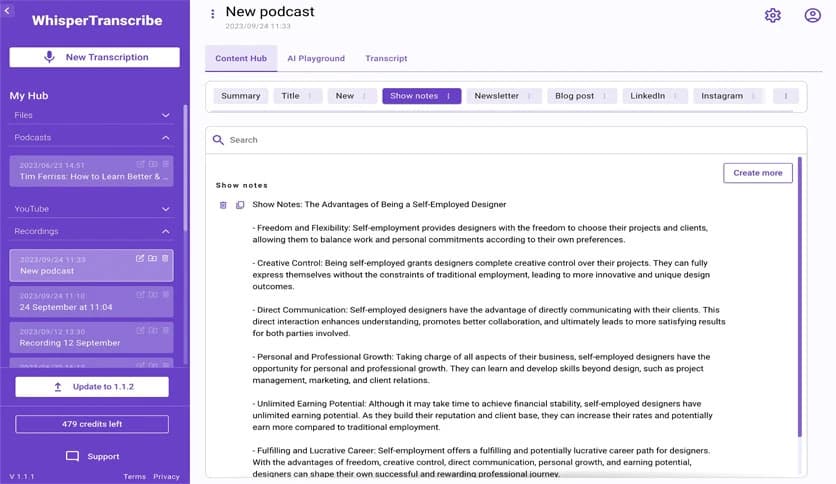836x484 pixels.
Task: Collapse the Recordings section
Action: 165,231
